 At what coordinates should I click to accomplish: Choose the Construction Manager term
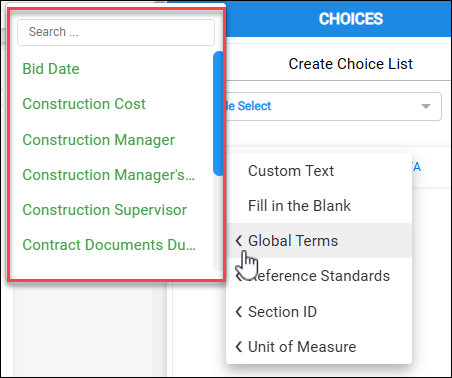click(x=98, y=140)
